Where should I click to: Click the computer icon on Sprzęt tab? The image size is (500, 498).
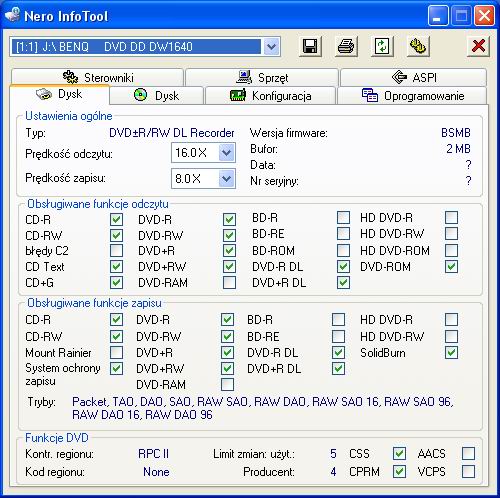click(x=244, y=77)
